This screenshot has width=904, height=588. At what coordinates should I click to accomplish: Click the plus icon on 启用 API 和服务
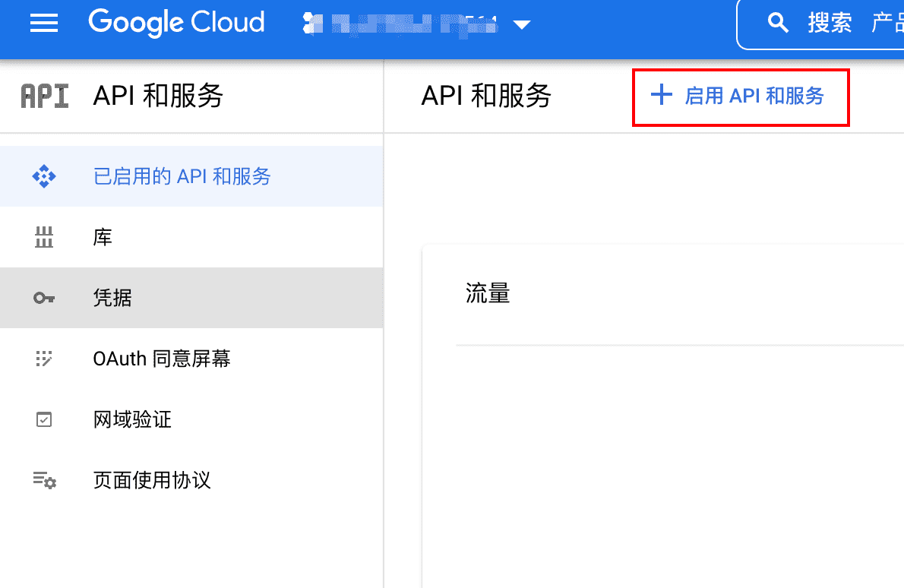[660, 95]
